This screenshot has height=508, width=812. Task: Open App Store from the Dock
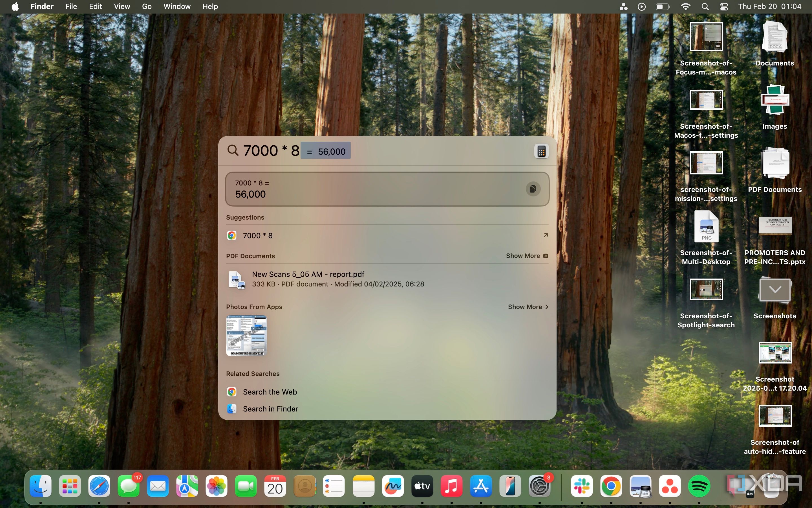[x=481, y=486]
